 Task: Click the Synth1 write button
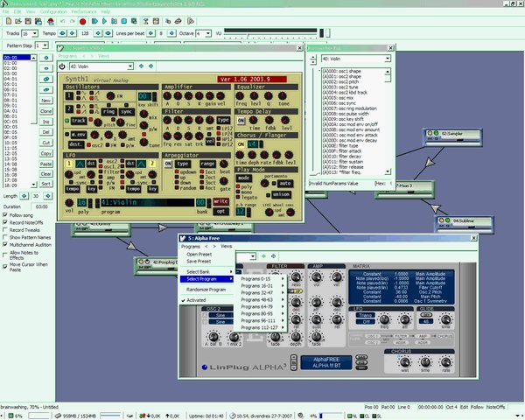click(x=221, y=201)
